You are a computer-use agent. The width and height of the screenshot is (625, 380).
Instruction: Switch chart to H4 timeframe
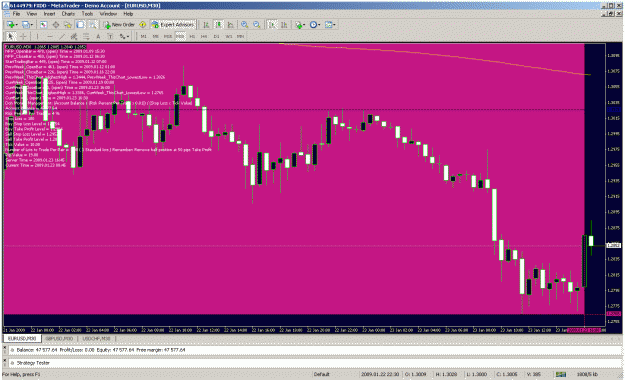(x=204, y=36)
